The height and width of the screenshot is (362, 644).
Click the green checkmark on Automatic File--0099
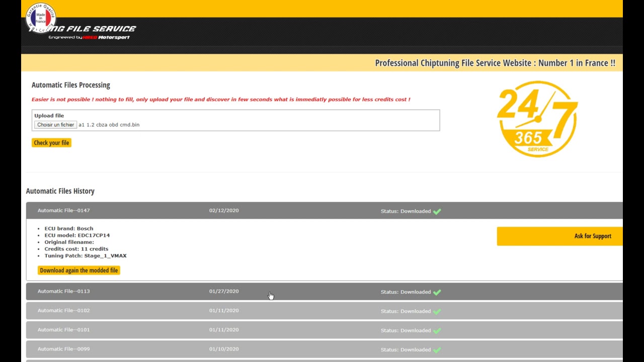pyautogui.click(x=437, y=349)
